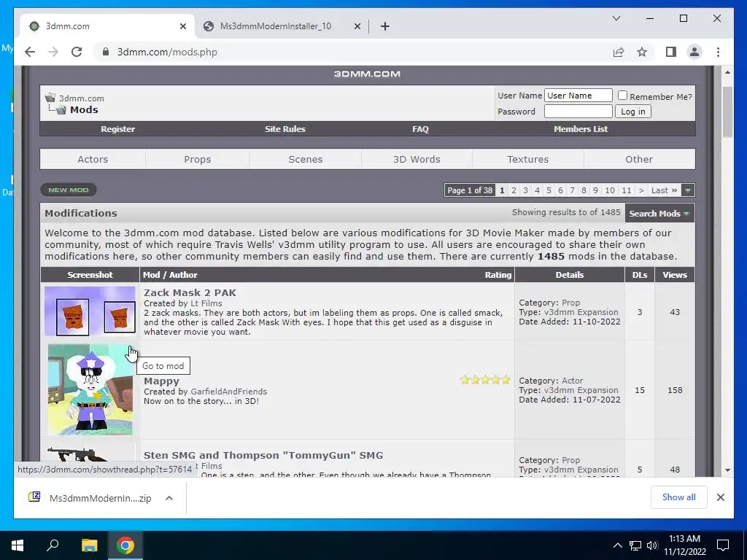Reload the 3dmm.com page

click(77, 52)
